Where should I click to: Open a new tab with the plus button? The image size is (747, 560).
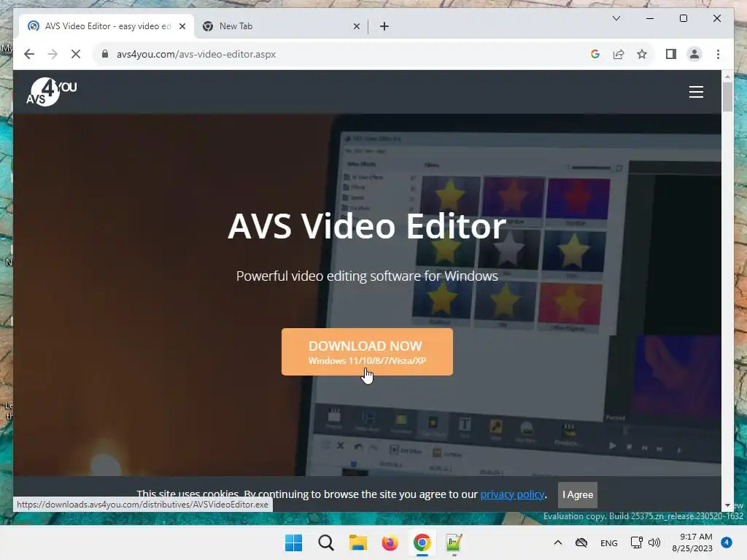click(x=384, y=26)
